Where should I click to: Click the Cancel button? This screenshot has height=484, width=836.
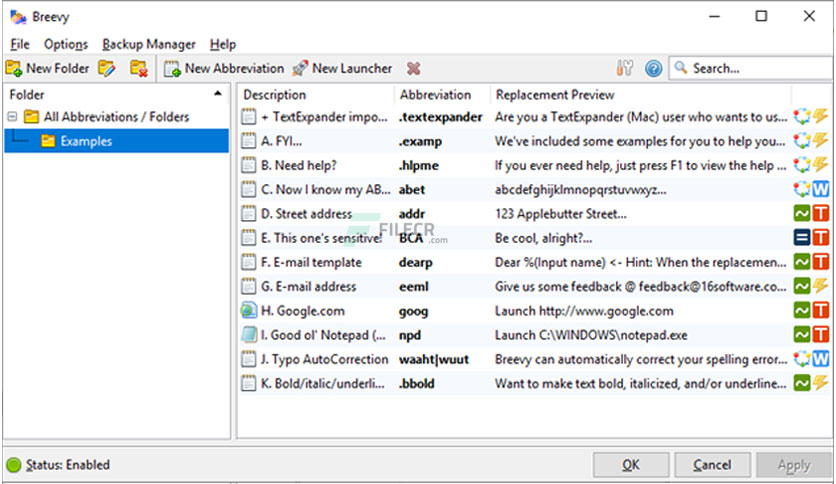[712, 465]
